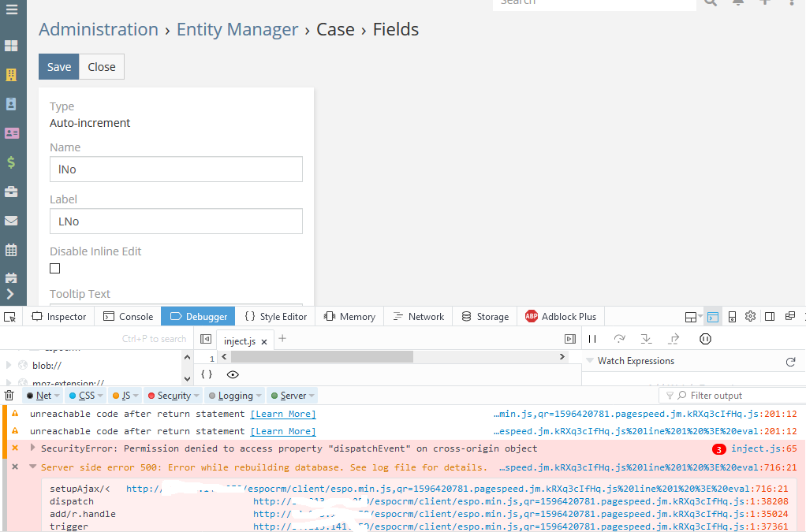Viewport: 806px width, 532px height.
Task: Open devtools settings gear icon
Action: [750, 316]
